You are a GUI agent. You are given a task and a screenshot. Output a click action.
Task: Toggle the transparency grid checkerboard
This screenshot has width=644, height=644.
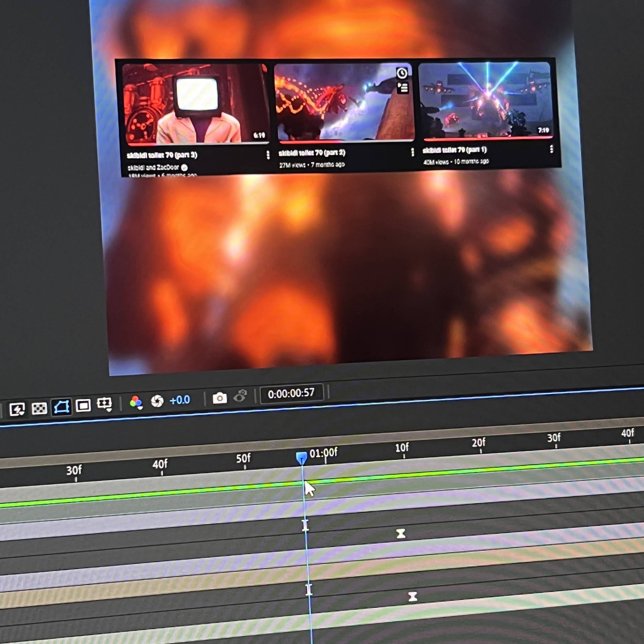tap(39, 408)
